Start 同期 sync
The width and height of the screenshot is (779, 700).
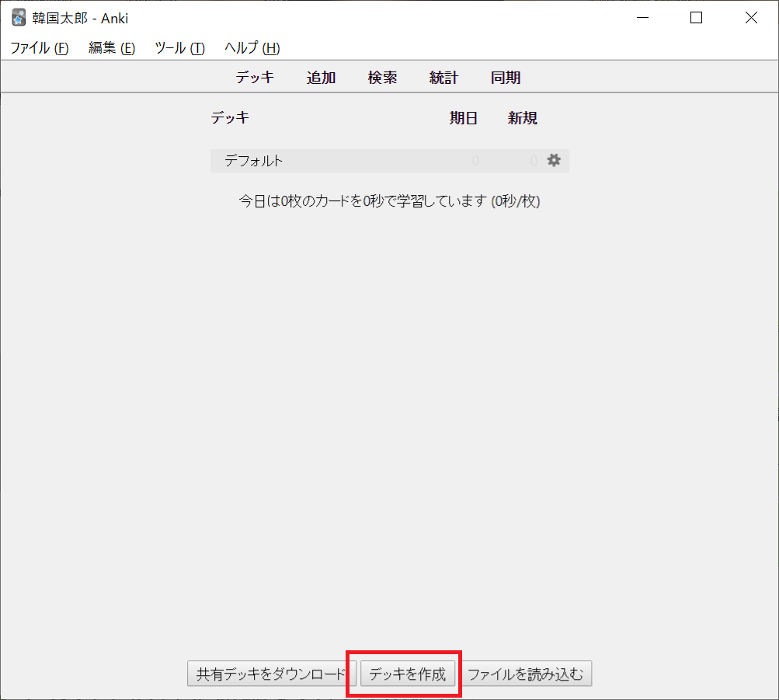pyautogui.click(x=506, y=78)
